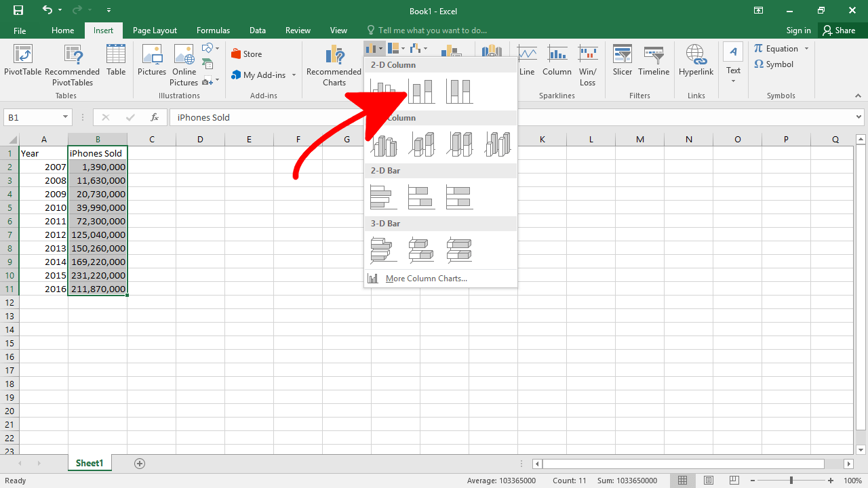The image size is (868, 488).
Task: Select the 2-D Stacked Column chart
Action: click(x=422, y=91)
